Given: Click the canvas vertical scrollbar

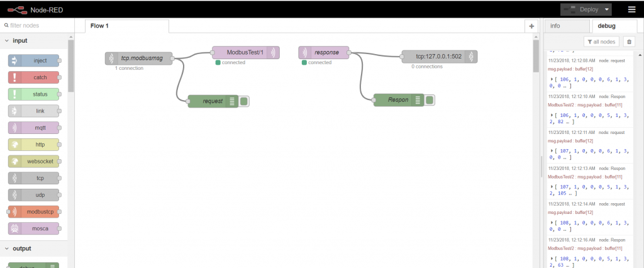Looking at the screenshot, I should [x=535, y=57].
